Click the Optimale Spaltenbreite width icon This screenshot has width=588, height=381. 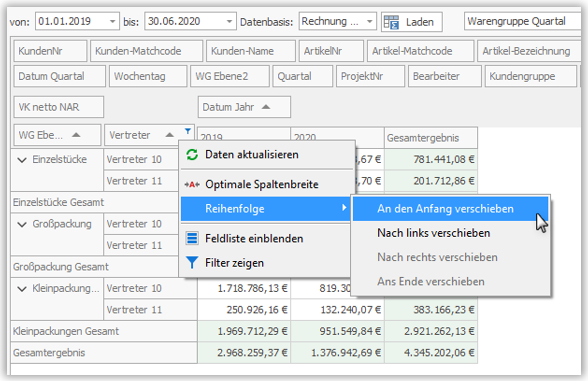coord(192,184)
